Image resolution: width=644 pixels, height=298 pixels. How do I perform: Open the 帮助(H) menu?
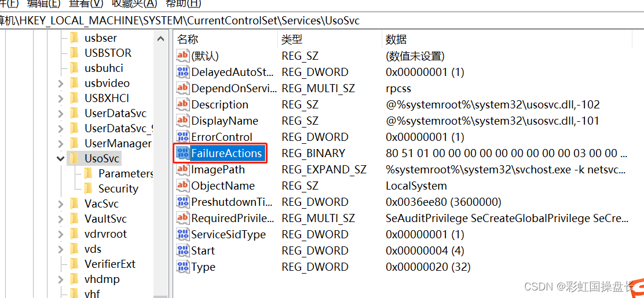(183, 3)
